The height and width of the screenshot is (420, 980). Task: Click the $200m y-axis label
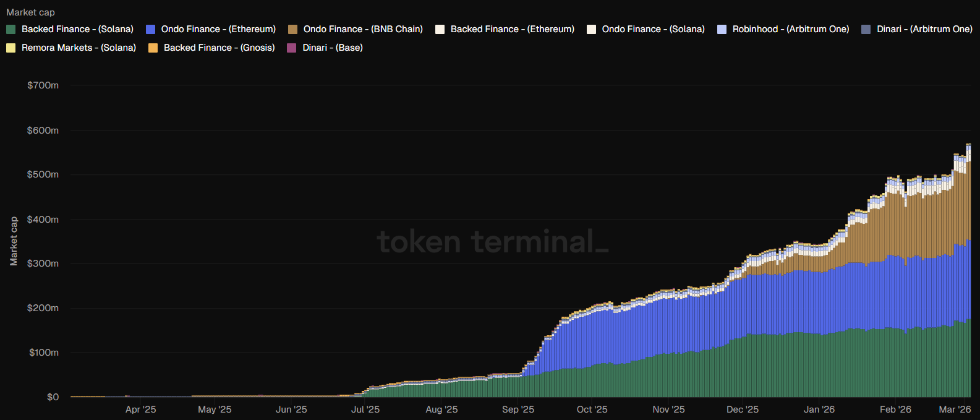tap(43, 308)
